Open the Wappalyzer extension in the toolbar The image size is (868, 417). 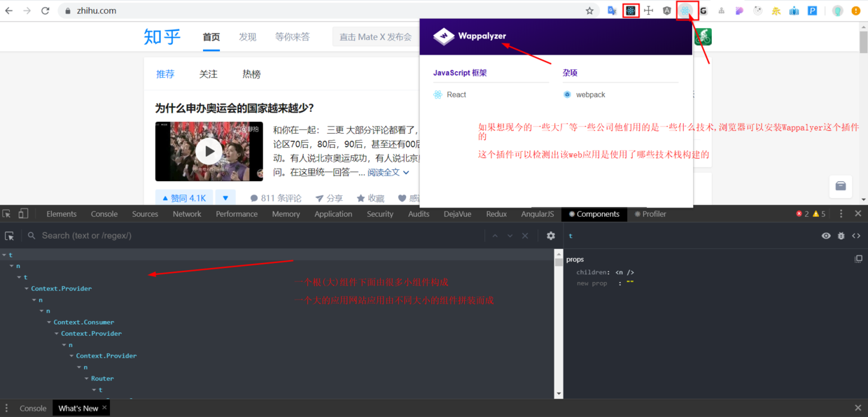(685, 10)
